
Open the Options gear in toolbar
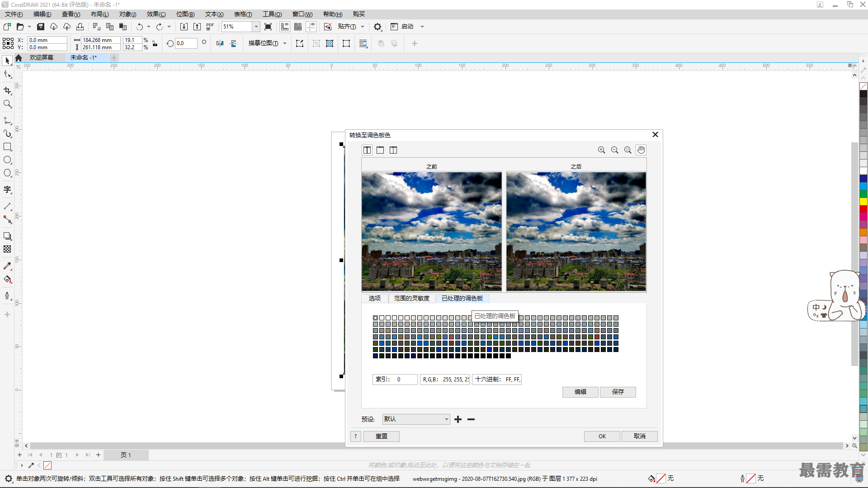(377, 27)
